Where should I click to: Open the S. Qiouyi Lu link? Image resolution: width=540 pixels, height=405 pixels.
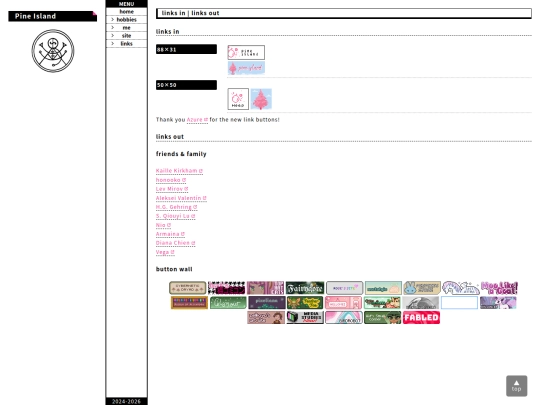coord(175,216)
